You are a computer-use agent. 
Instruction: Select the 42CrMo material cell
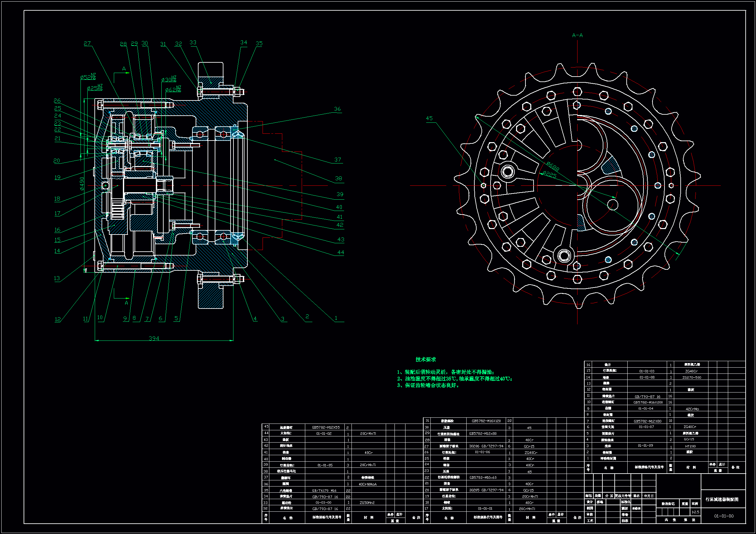coord(692,409)
